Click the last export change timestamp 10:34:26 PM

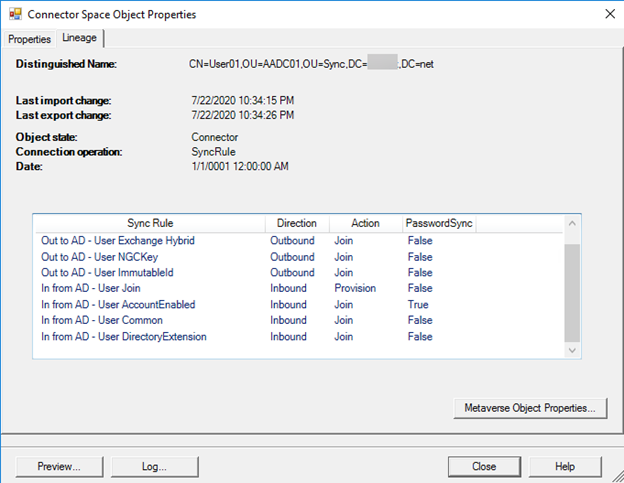[x=243, y=115]
